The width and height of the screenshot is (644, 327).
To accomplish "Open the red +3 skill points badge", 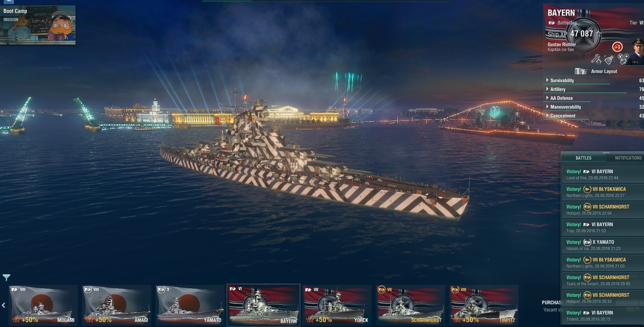I will [x=617, y=47].
